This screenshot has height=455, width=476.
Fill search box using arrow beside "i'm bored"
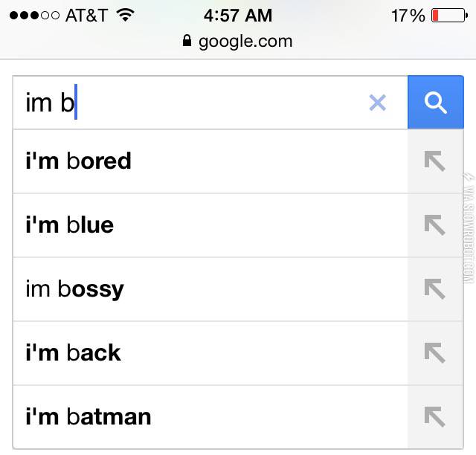click(434, 161)
